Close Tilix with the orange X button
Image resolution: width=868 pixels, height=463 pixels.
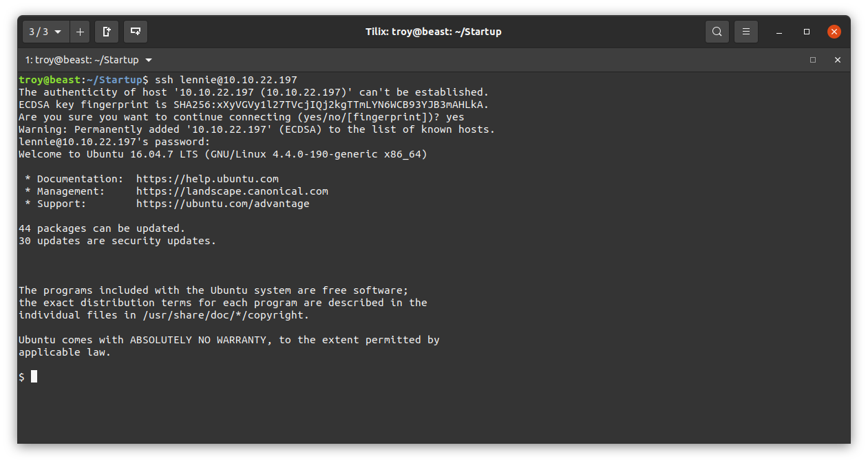pyautogui.click(x=834, y=32)
